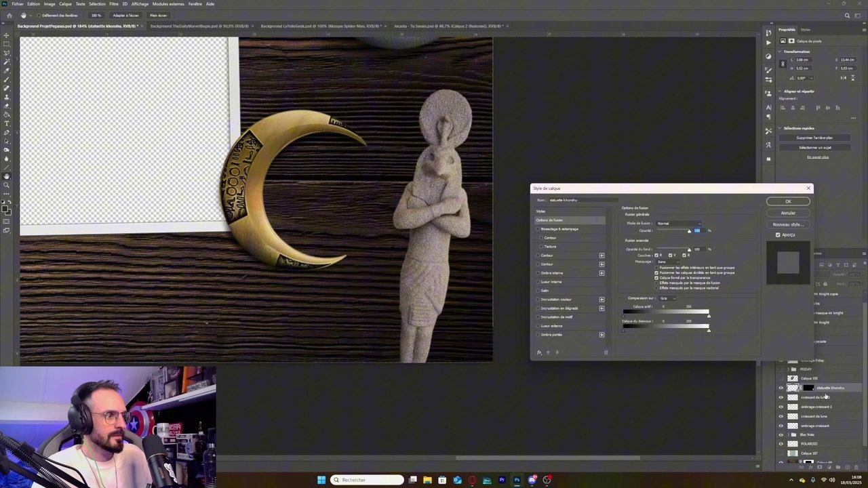This screenshot has height=488, width=868.
Task: Hide the 'croissant de lune' layer (bottom one)
Action: (781, 416)
